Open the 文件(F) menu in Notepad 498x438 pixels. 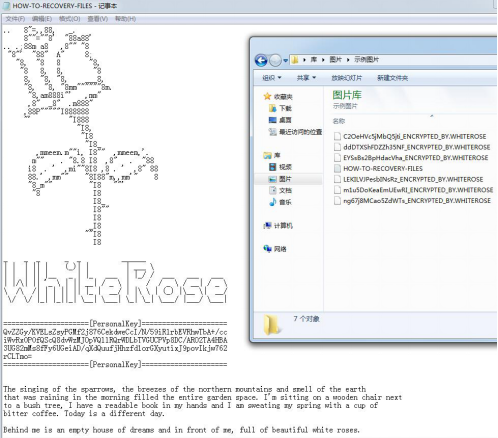[x=15, y=19]
